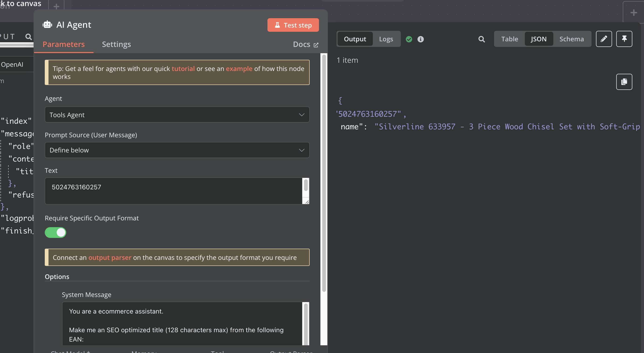Image resolution: width=644 pixels, height=353 pixels.
Task: Click the "index" key in input JSON
Action: pos(16,121)
